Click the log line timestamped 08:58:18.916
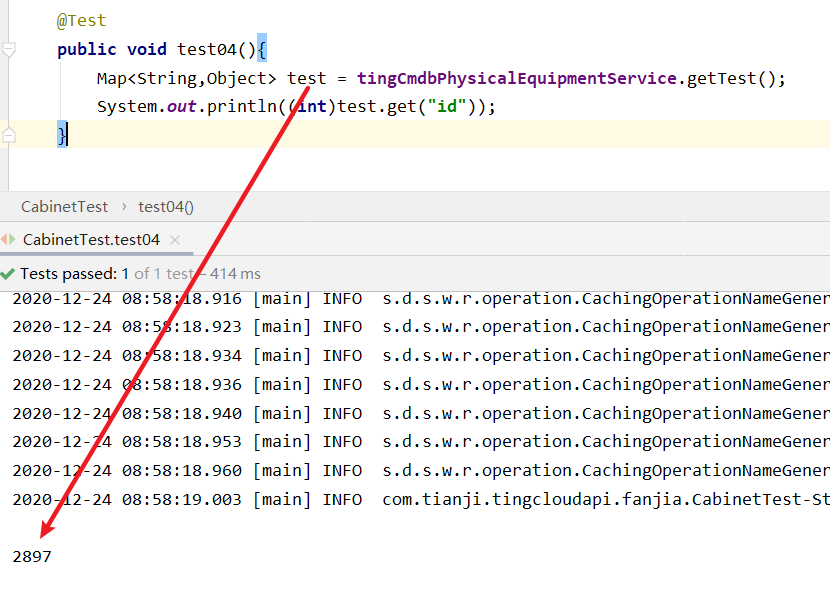 421,299
